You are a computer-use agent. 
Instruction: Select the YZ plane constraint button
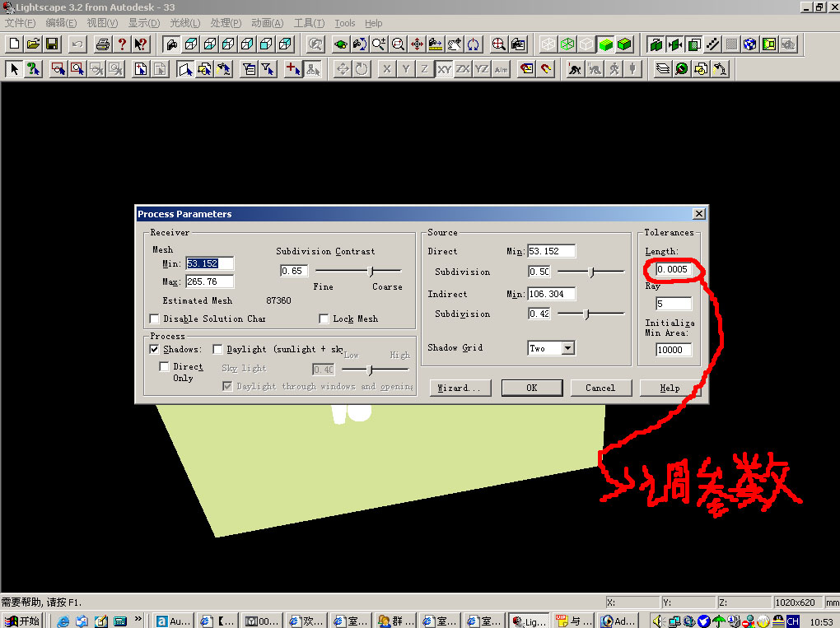click(x=482, y=68)
